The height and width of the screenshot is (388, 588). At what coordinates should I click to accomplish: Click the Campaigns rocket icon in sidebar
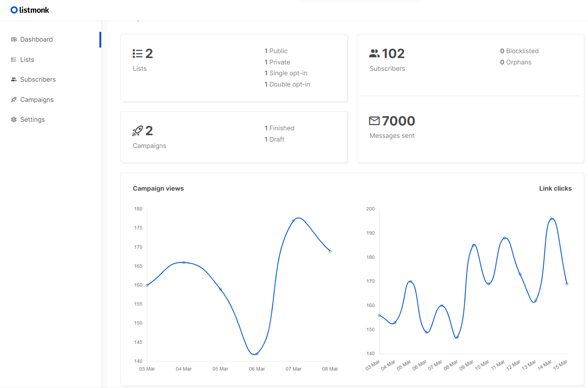[x=14, y=100]
